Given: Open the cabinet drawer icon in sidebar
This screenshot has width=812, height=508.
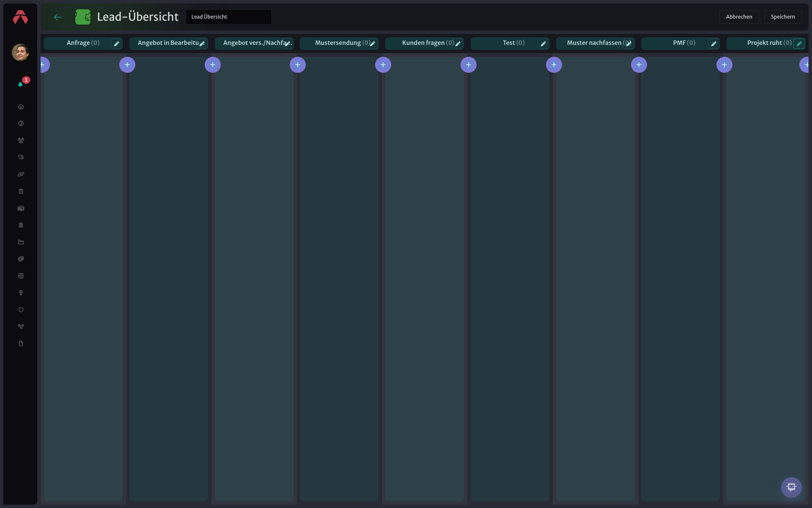Looking at the screenshot, I should [x=21, y=276].
